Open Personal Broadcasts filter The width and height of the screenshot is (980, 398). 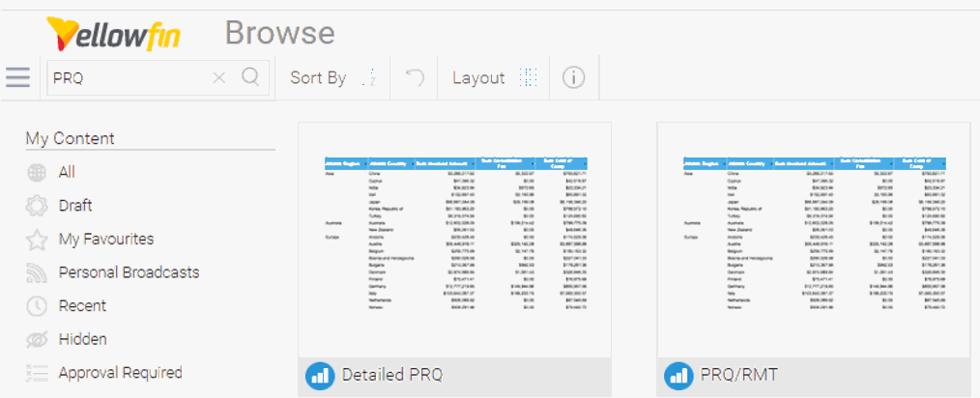(129, 272)
